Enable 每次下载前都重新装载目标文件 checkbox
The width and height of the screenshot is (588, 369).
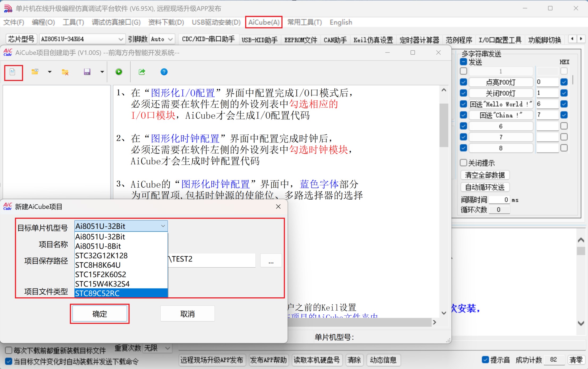pos(9,350)
